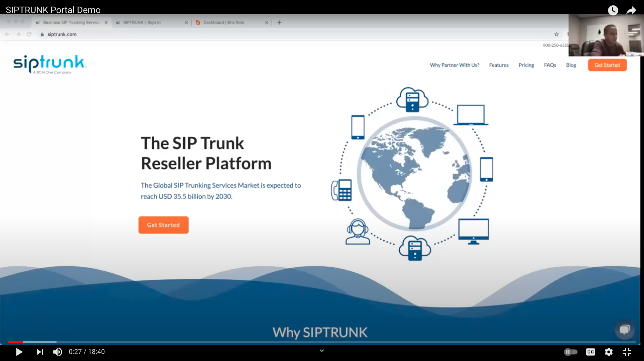The width and height of the screenshot is (644, 361).
Task: Close the SIPTRUNK Sign In tab
Action: point(186,22)
